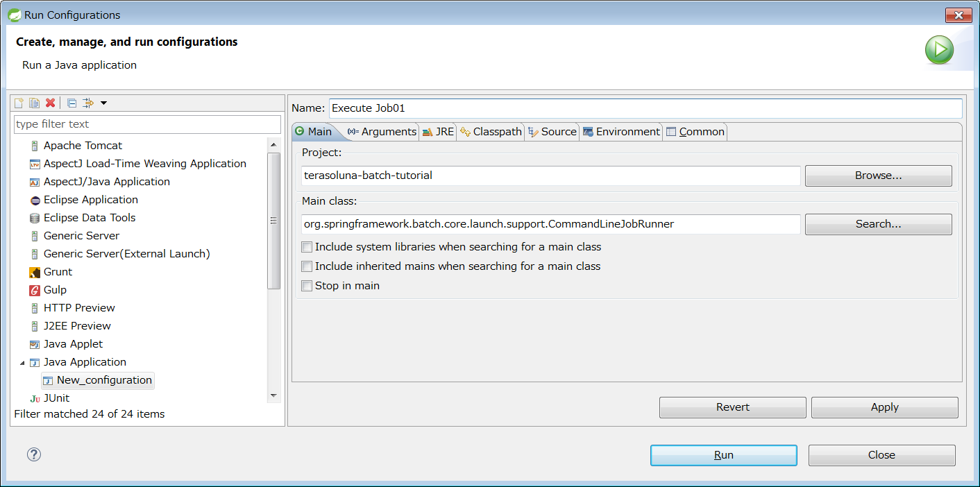Open help via question mark icon
The height and width of the screenshot is (487, 980).
[x=34, y=454]
